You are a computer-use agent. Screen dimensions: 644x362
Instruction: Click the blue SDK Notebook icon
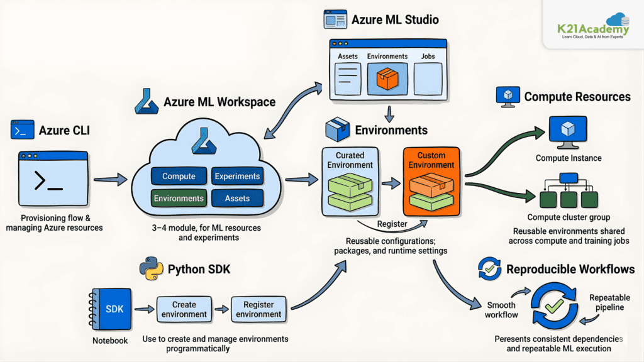(111, 309)
